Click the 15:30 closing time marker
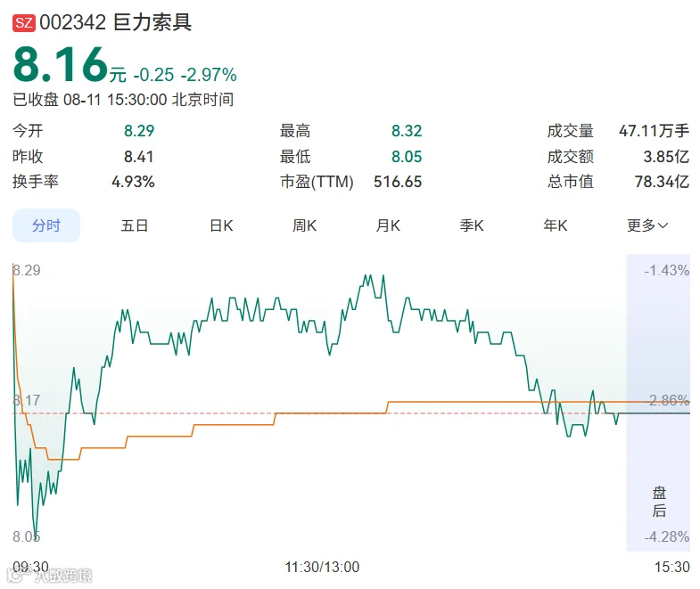Image resolution: width=700 pixels, height=589 pixels. point(671,567)
